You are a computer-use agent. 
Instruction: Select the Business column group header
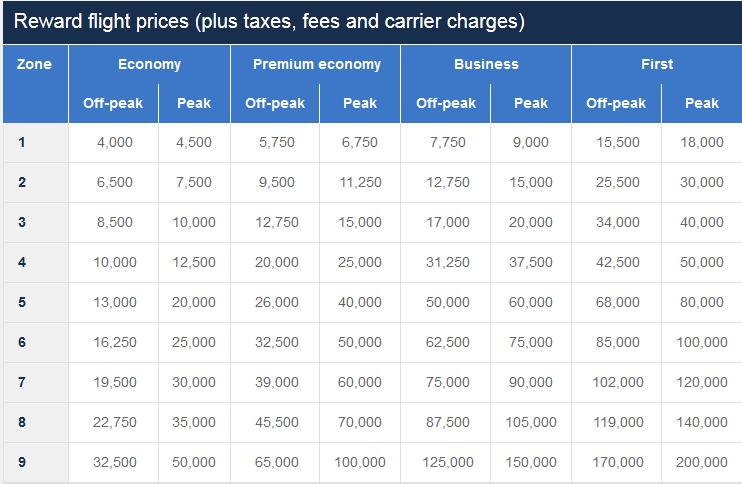pos(486,64)
